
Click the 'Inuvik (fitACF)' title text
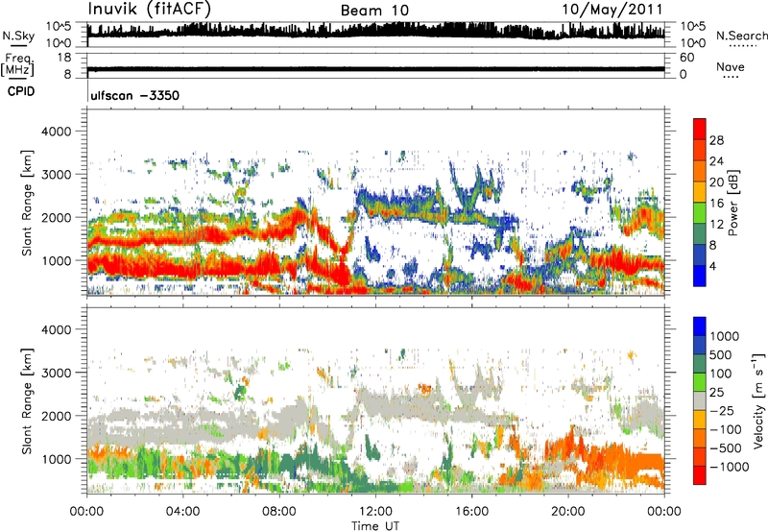[x=149, y=10]
